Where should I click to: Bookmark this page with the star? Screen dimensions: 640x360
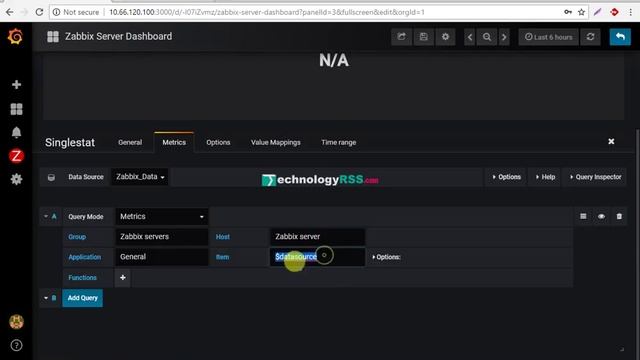[x=581, y=12]
